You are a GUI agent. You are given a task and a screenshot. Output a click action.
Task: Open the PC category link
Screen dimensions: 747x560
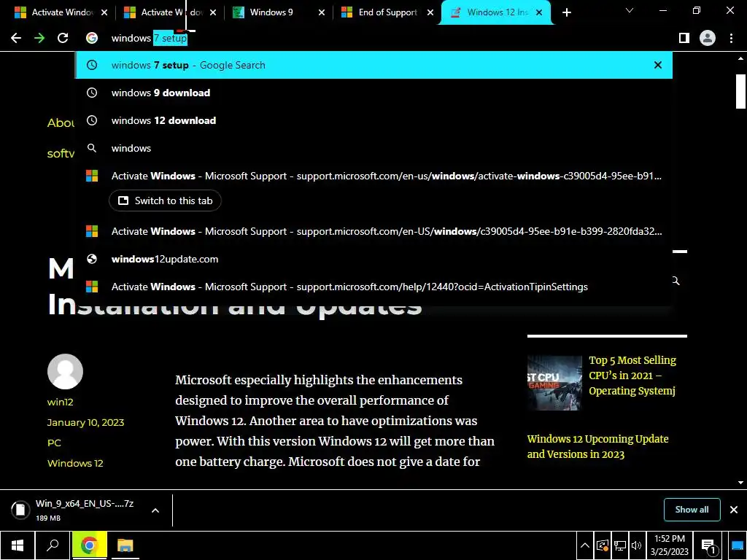[54, 443]
